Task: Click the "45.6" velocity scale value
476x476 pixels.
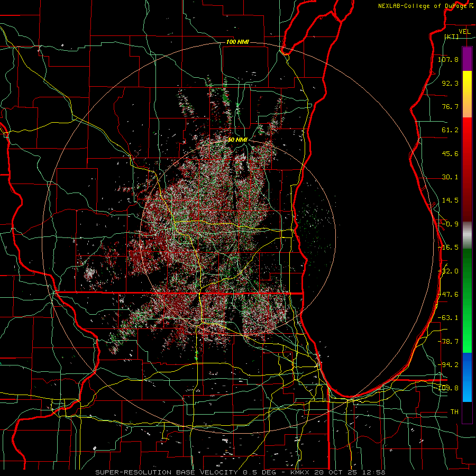Action: click(x=450, y=153)
